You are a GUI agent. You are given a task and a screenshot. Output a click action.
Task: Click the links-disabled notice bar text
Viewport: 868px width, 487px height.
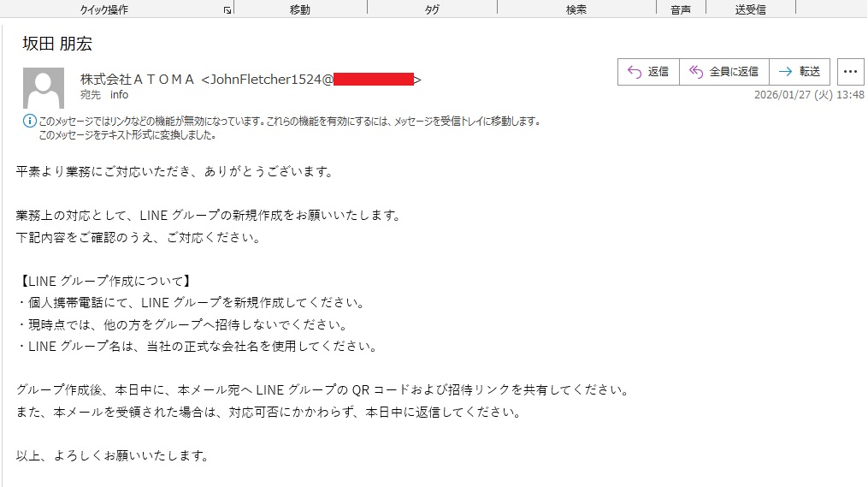point(289,122)
